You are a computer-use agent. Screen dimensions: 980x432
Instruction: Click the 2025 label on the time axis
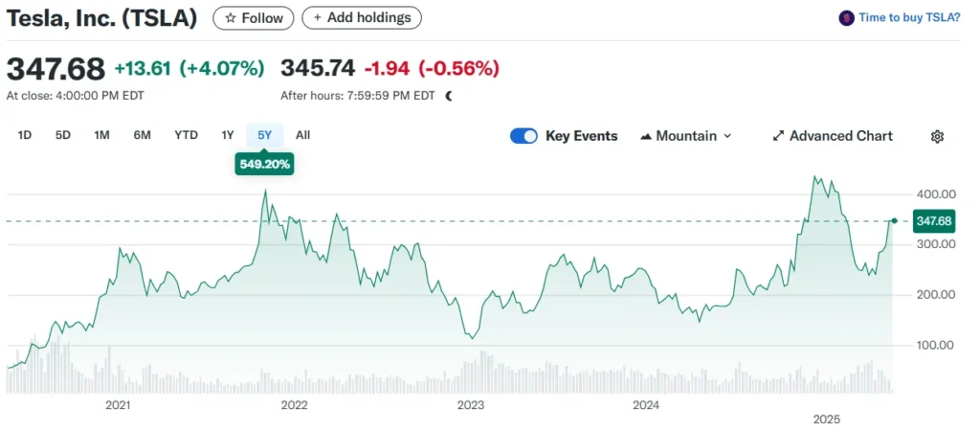(826, 419)
